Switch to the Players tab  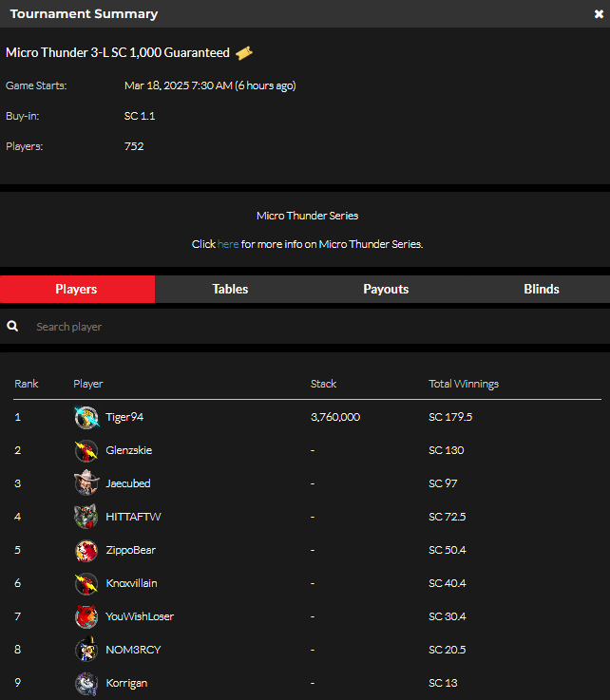click(x=77, y=290)
